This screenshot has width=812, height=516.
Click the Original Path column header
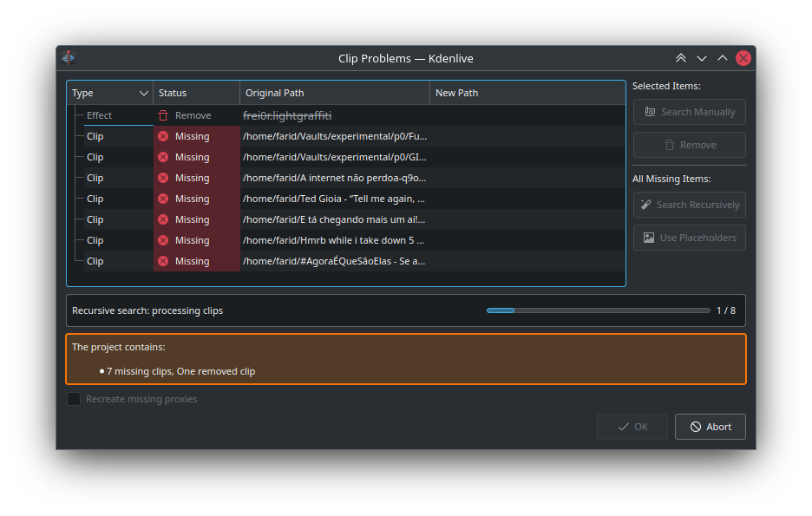coord(334,93)
